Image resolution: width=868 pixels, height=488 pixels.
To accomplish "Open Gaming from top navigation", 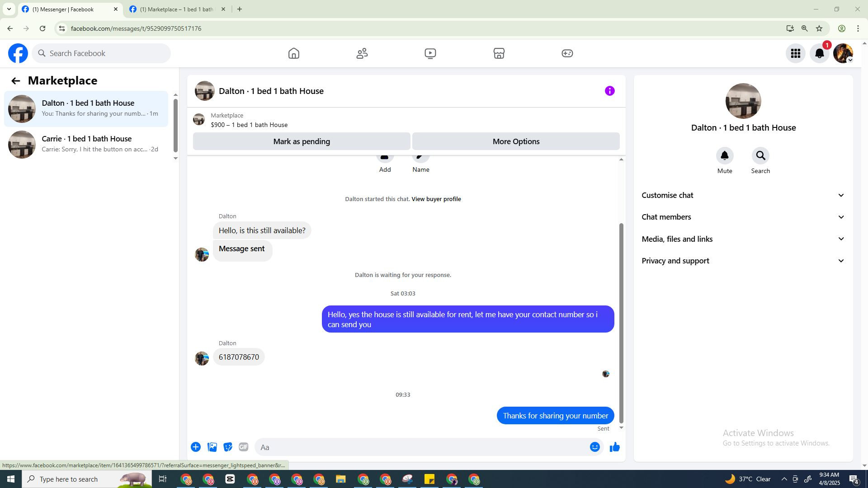I will (567, 53).
